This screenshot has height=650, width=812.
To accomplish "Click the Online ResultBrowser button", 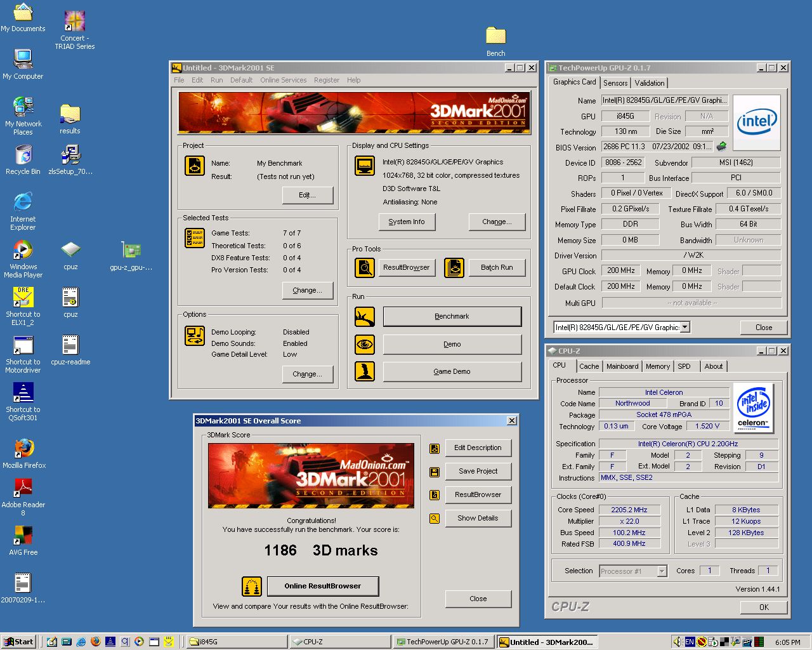I will pos(323,586).
